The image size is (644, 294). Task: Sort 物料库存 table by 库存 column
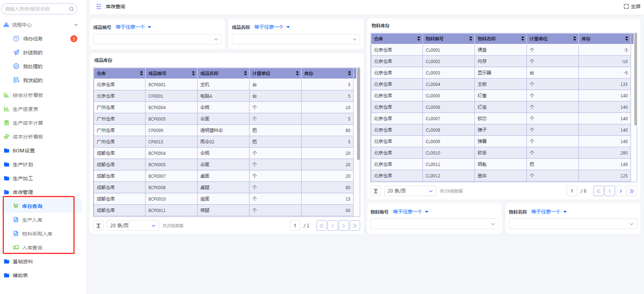626,39
